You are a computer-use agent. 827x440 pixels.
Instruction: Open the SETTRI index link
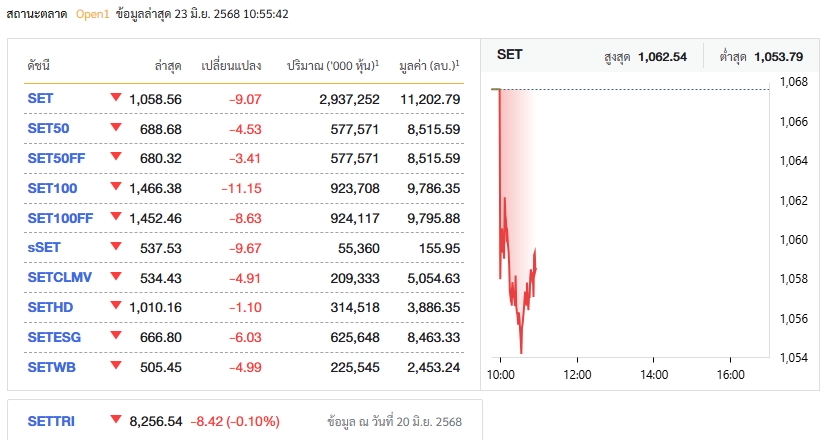[51, 423]
